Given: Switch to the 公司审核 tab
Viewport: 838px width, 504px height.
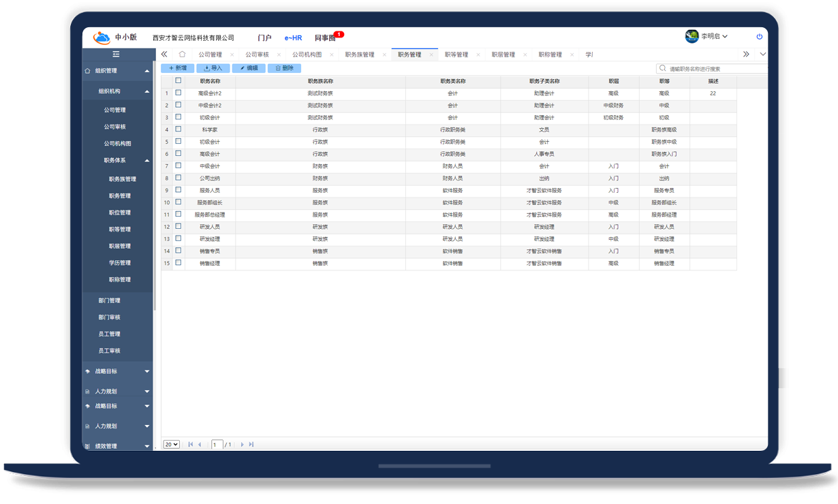Looking at the screenshot, I should pyautogui.click(x=257, y=54).
